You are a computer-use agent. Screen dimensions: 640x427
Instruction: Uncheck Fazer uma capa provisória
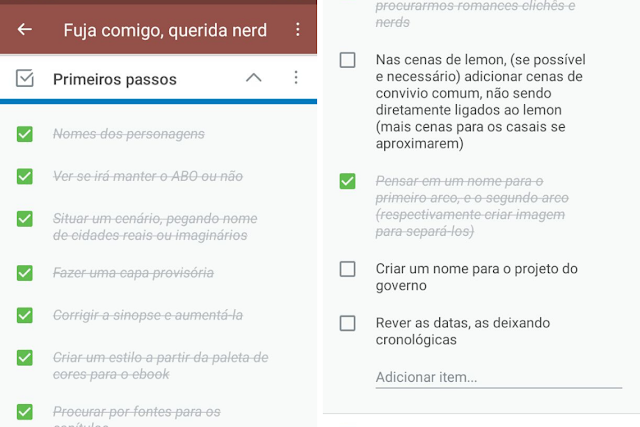coord(26,273)
